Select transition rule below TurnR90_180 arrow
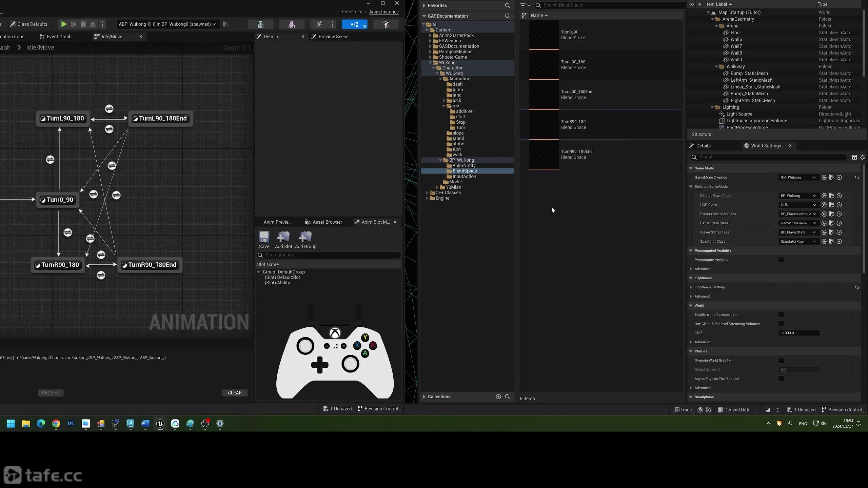 [x=101, y=275]
